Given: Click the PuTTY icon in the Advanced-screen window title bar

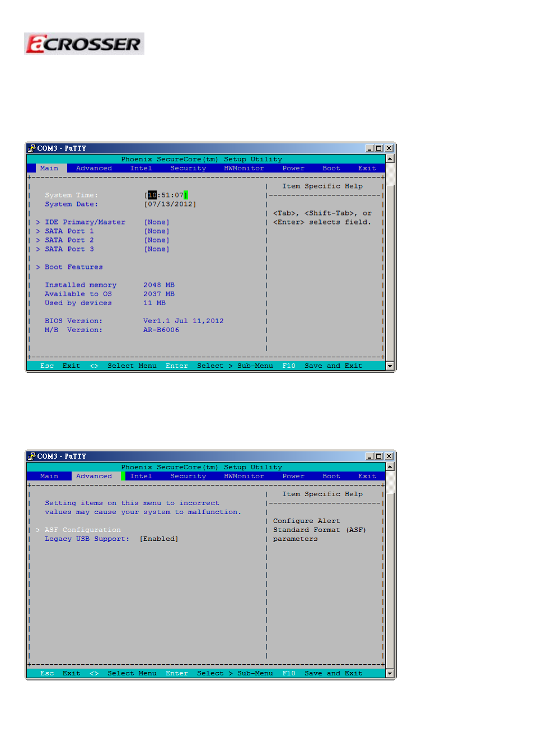Looking at the screenshot, I should tap(32, 456).
